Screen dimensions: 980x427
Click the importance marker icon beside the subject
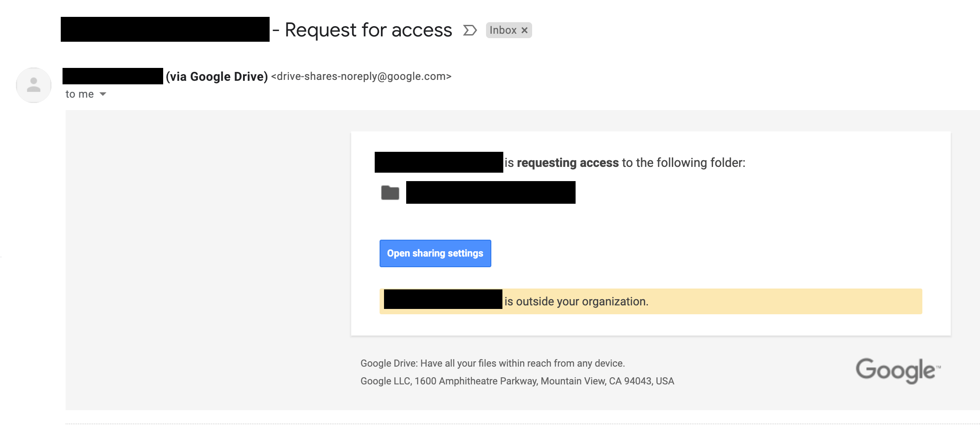470,30
